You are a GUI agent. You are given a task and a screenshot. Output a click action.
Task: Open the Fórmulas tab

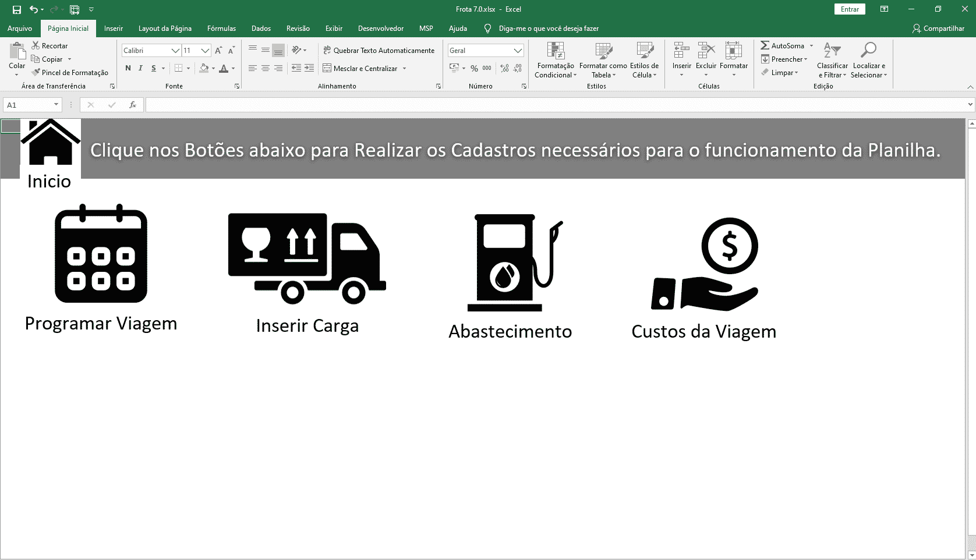[x=222, y=28]
